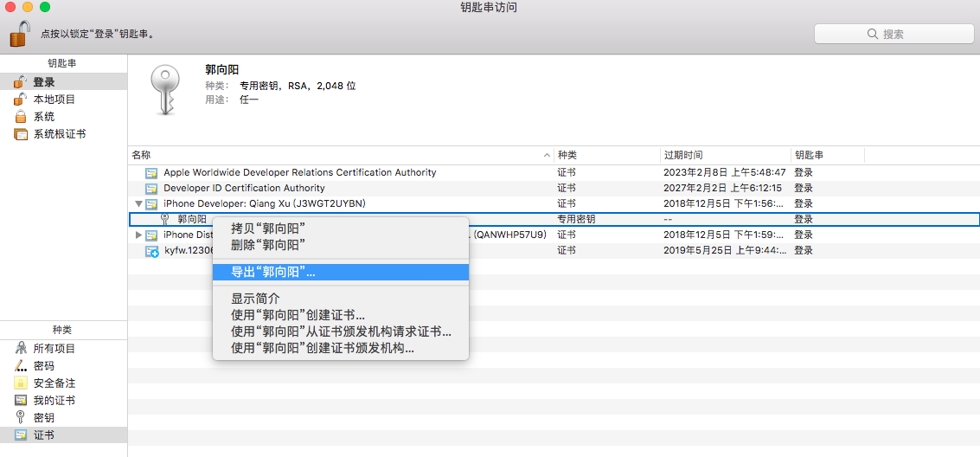980x457 pixels.
Task: Click the (QANWHP57U9) text in list
Action: 510,235
